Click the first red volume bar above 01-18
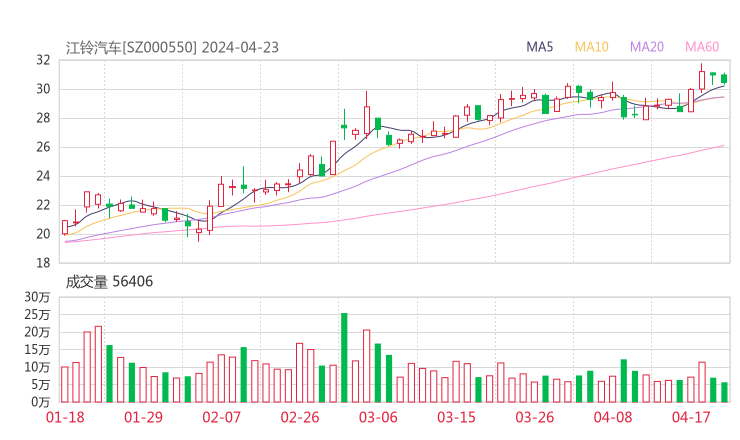This screenshot has width=740, height=440. (65, 385)
